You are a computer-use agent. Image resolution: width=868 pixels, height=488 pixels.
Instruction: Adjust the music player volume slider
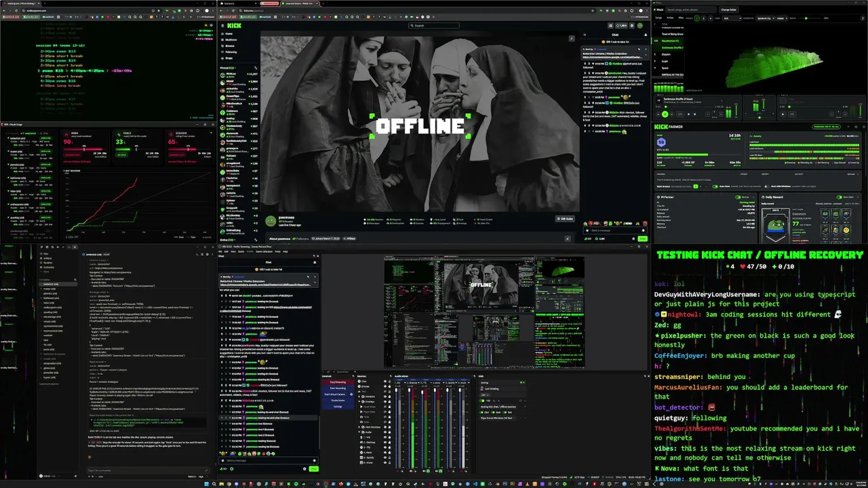coord(810,18)
